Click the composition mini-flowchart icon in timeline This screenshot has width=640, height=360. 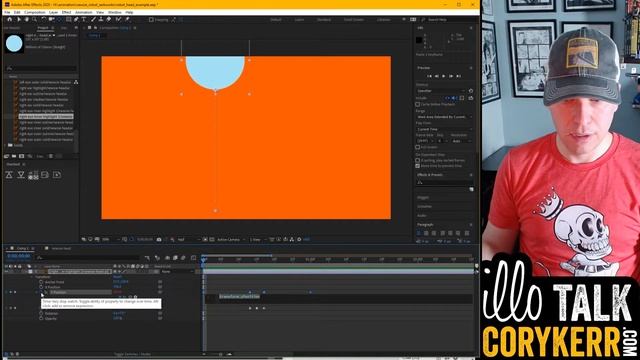tap(147, 258)
